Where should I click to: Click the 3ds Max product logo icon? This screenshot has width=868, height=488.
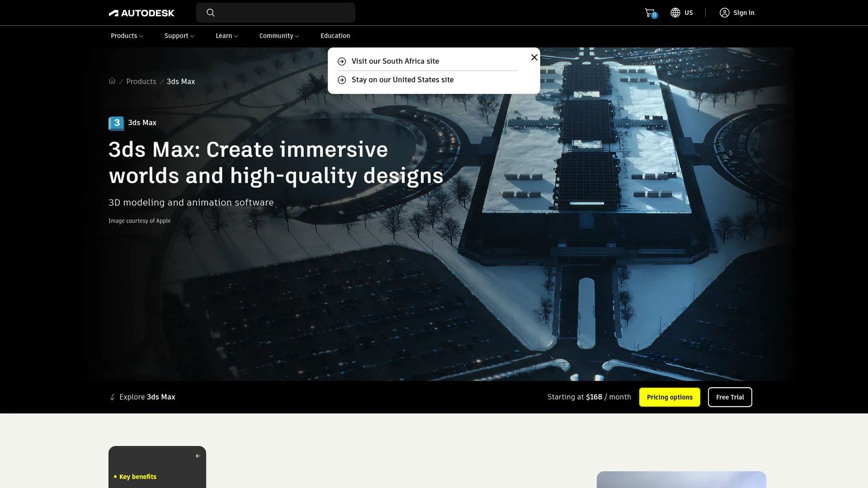coord(116,123)
